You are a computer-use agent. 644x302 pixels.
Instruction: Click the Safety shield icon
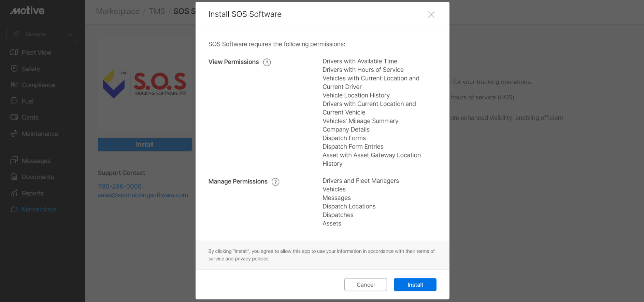coord(14,69)
